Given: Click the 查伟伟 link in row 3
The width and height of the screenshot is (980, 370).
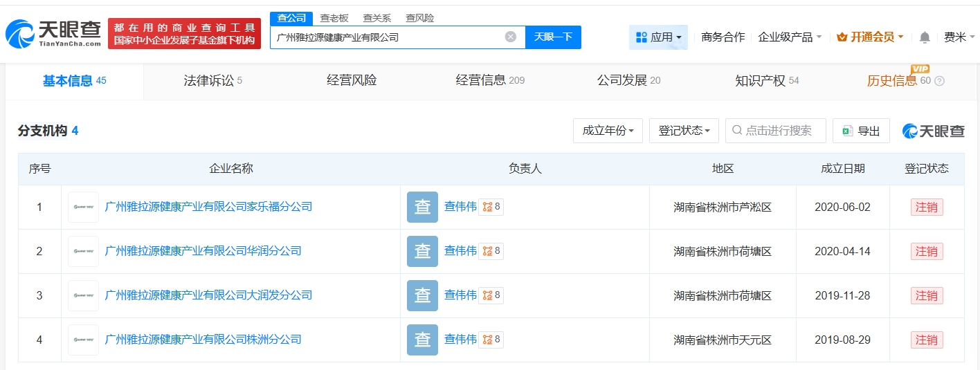Looking at the screenshot, I should 460,295.
